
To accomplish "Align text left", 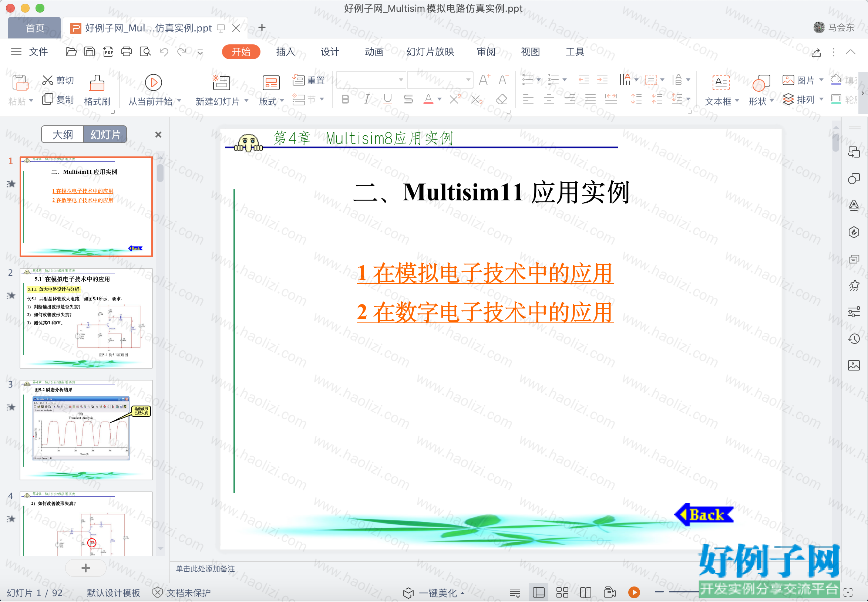I will (528, 99).
